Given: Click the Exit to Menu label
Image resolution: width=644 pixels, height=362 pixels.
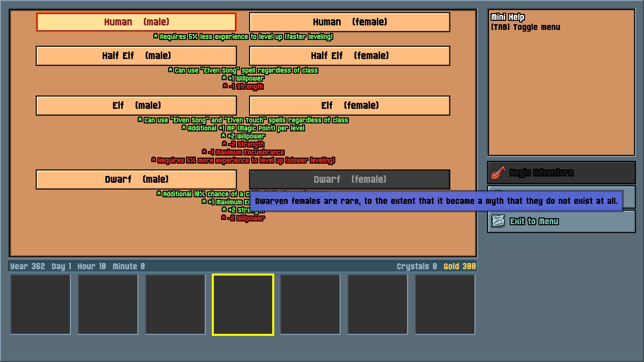Looking at the screenshot, I should pyautogui.click(x=534, y=221).
